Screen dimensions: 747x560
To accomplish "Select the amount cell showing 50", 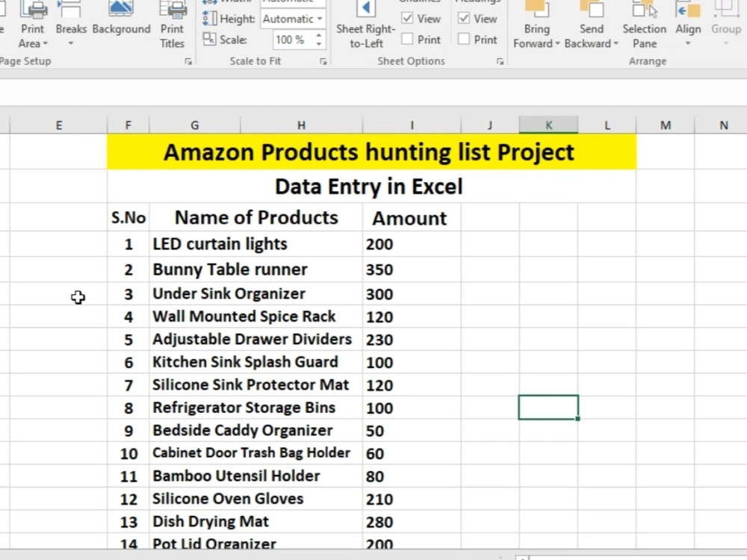I will point(412,431).
